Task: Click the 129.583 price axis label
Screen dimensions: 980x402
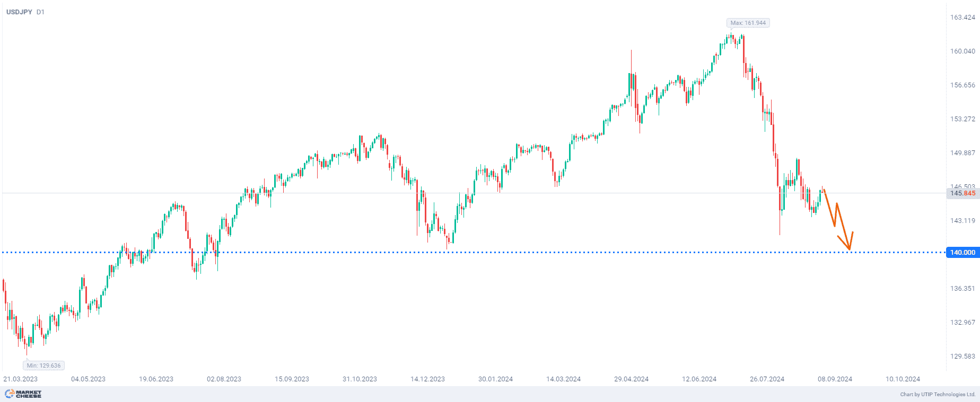Action: (x=962, y=356)
